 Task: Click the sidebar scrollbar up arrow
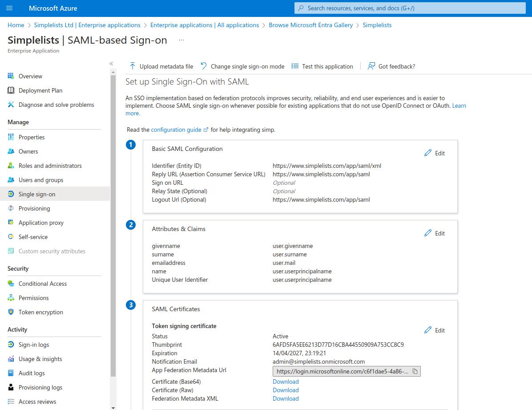(x=113, y=72)
